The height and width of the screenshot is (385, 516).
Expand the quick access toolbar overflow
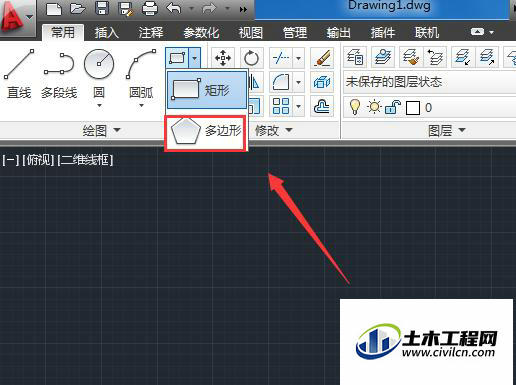[243, 9]
